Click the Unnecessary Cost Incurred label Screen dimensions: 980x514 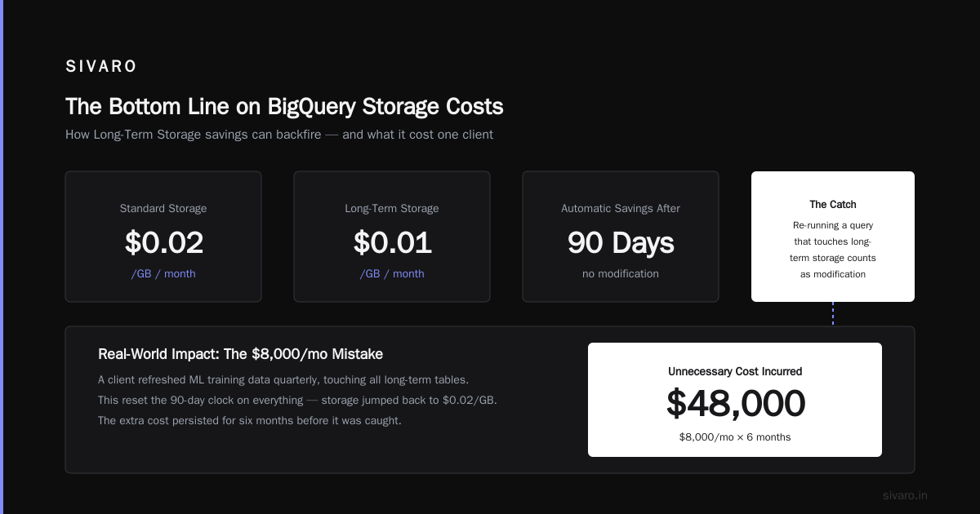point(735,371)
